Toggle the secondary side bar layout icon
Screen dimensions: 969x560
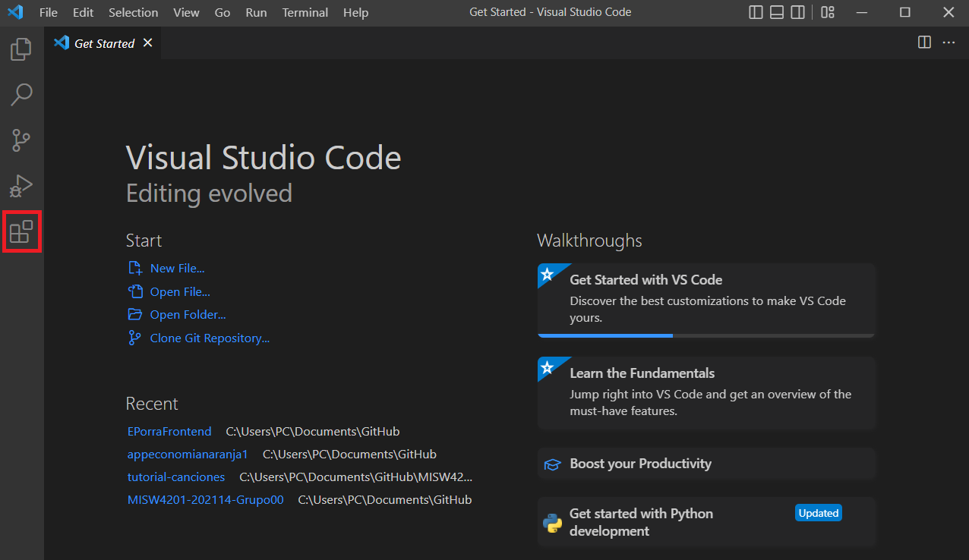(797, 12)
